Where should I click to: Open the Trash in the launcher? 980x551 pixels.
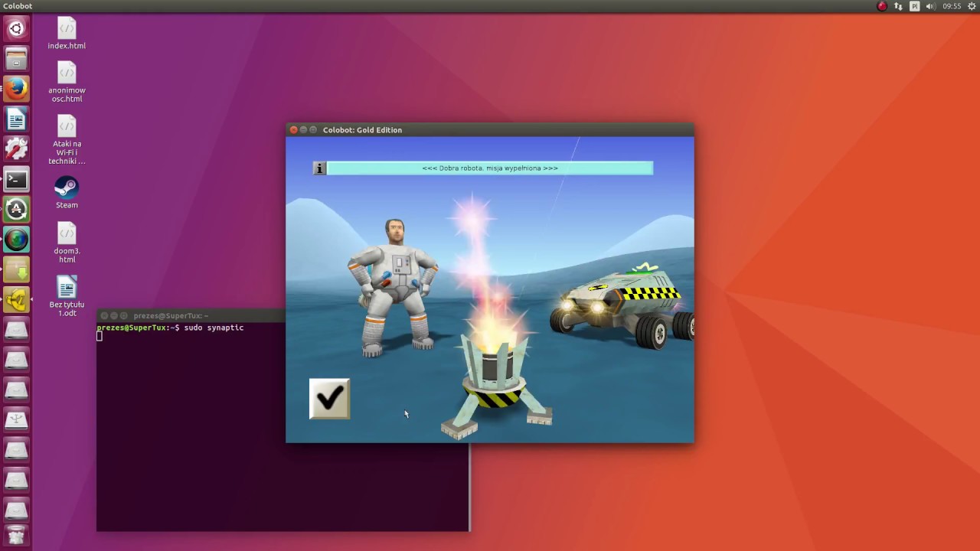pyautogui.click(x=16, y=535)
